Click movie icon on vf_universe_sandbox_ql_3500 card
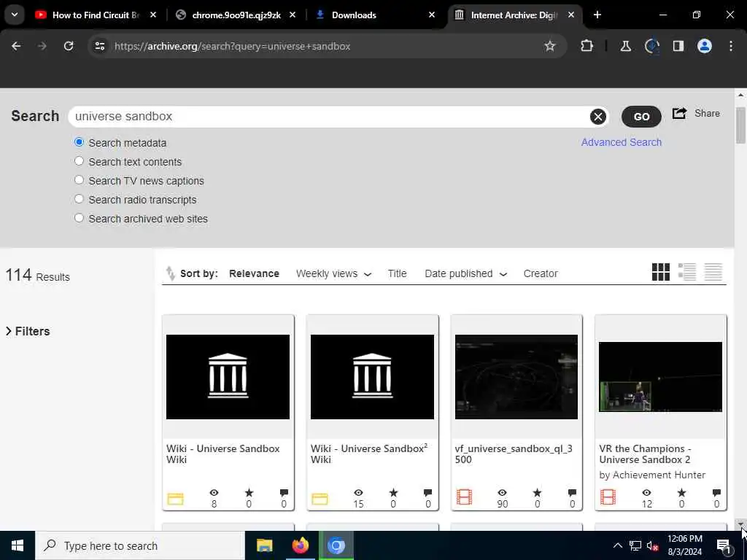This screenshot has width=747, height=560. pyautogui.click(x=464, y=497)
